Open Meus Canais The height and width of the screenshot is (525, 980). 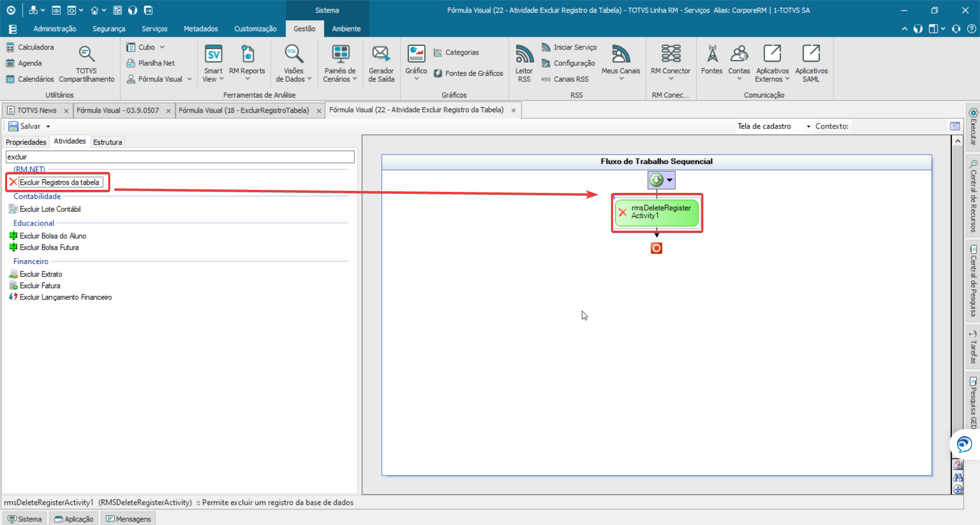point(621,62)
